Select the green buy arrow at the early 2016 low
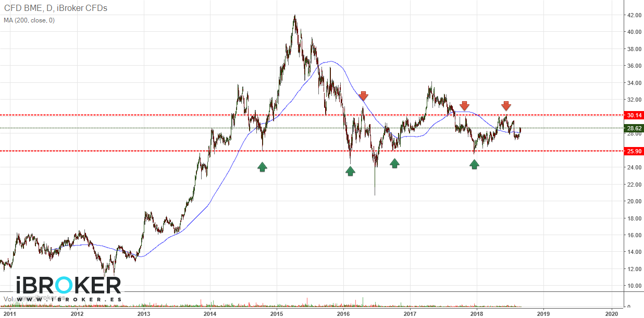 point(350,172)
